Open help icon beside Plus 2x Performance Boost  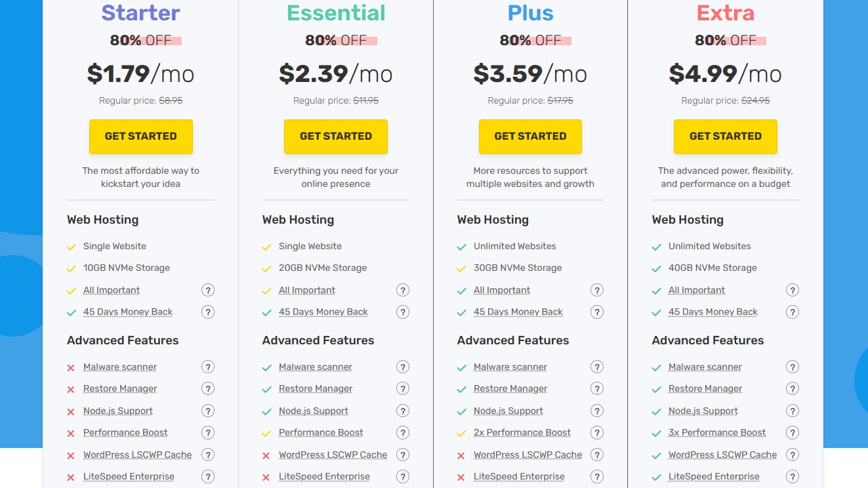tap(597, 433)
